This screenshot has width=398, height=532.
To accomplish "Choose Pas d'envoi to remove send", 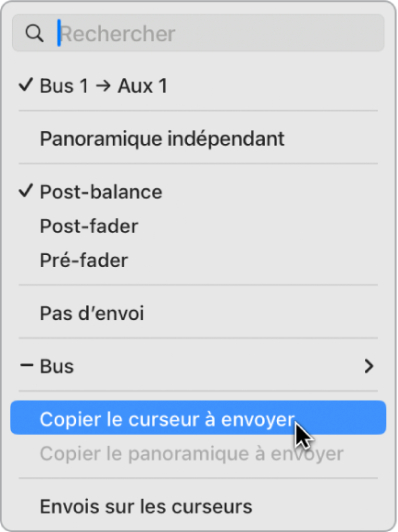I will point(198,313).
